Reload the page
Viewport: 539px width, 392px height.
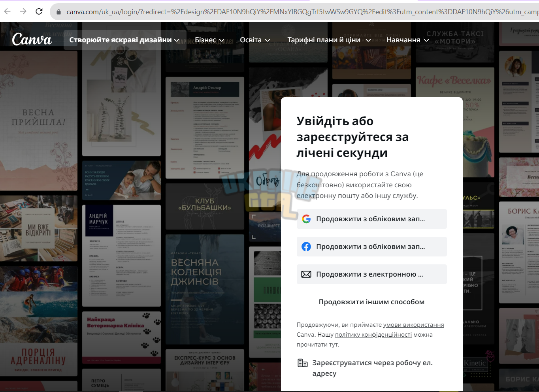[x=39, y=11]
